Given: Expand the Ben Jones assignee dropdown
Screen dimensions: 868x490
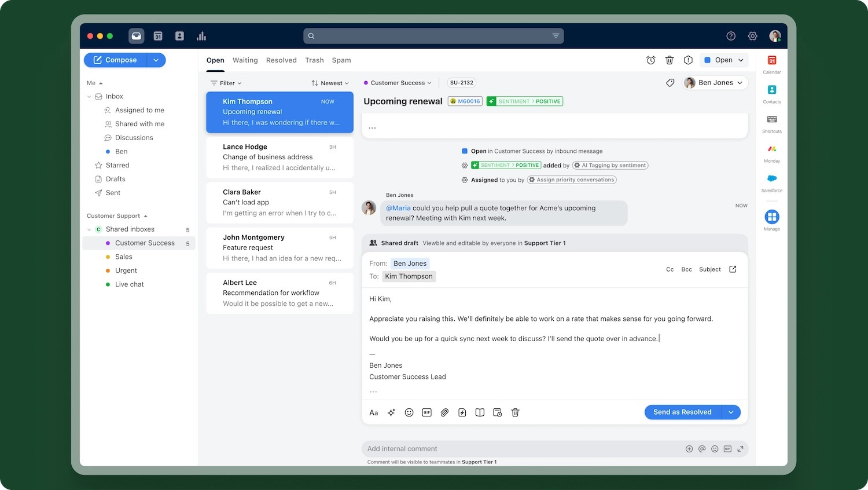Looking at the screenshot, I should click(x=716, y=83).
